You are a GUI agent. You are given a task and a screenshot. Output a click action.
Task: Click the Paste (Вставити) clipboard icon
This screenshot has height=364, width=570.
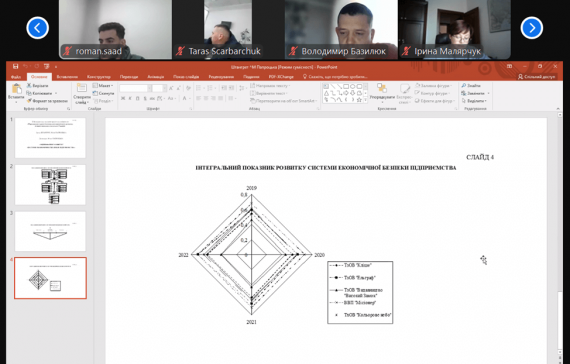coord(16,89)
